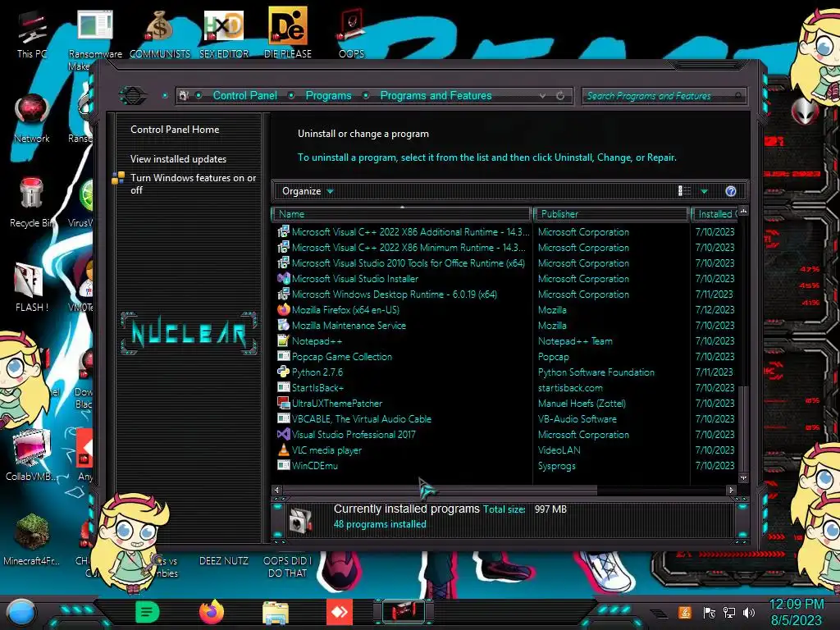Open the COMMUNISTS money bag icon
840x630 pixels.
[160, 34]
